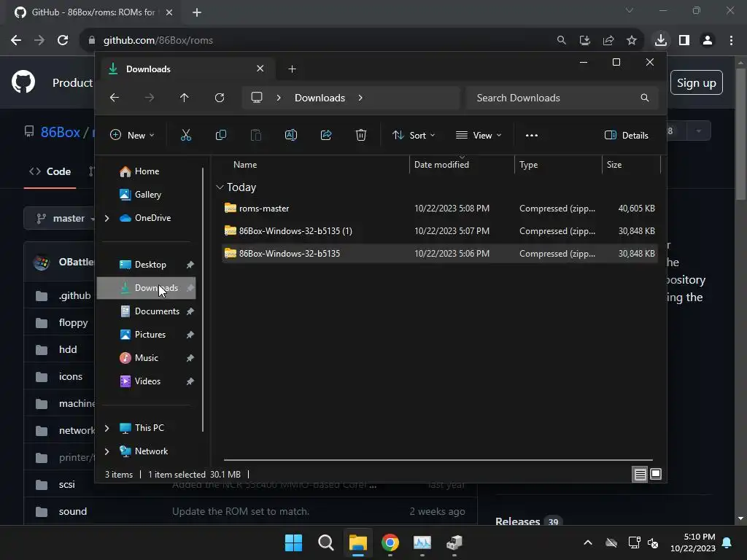Screen dimensions: 747x560
Task: Click the Chrome zoom magnifier icon in address bar
Action: pos(562,40)
